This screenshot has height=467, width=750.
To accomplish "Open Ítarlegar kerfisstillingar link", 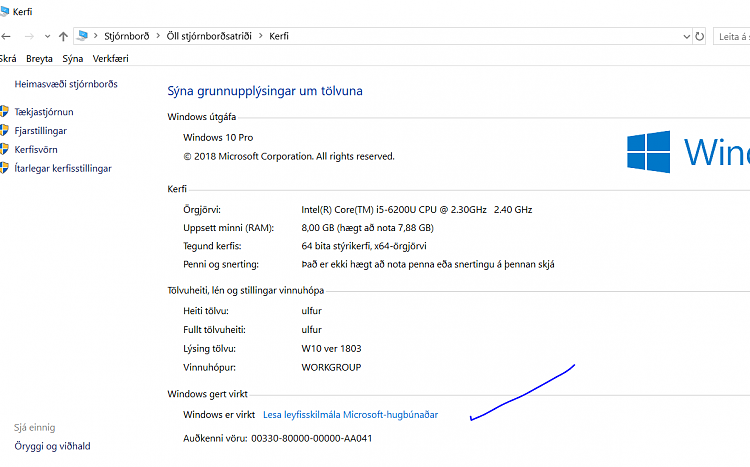I will 63,168.
